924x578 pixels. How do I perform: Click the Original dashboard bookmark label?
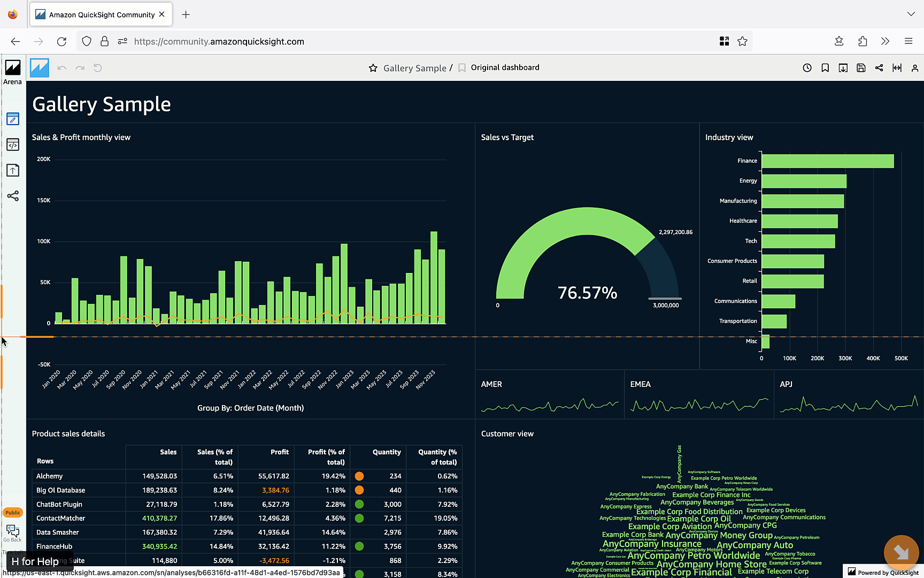(505, 67)
